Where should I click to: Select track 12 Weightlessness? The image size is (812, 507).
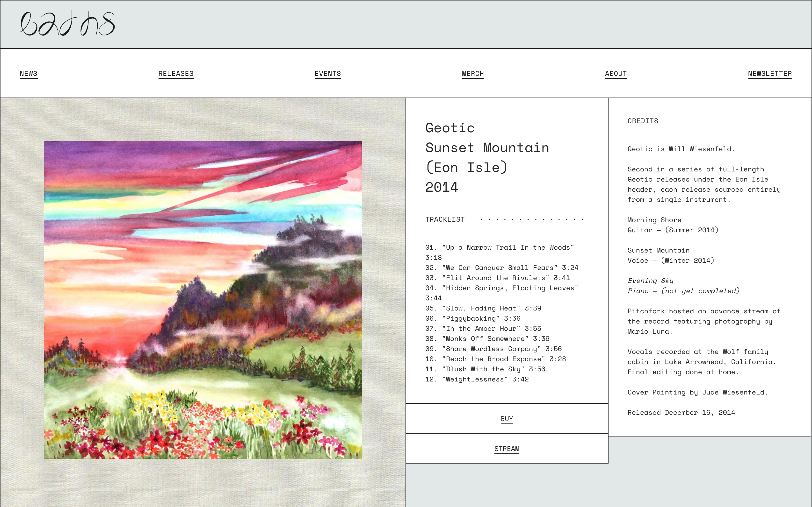477,379
